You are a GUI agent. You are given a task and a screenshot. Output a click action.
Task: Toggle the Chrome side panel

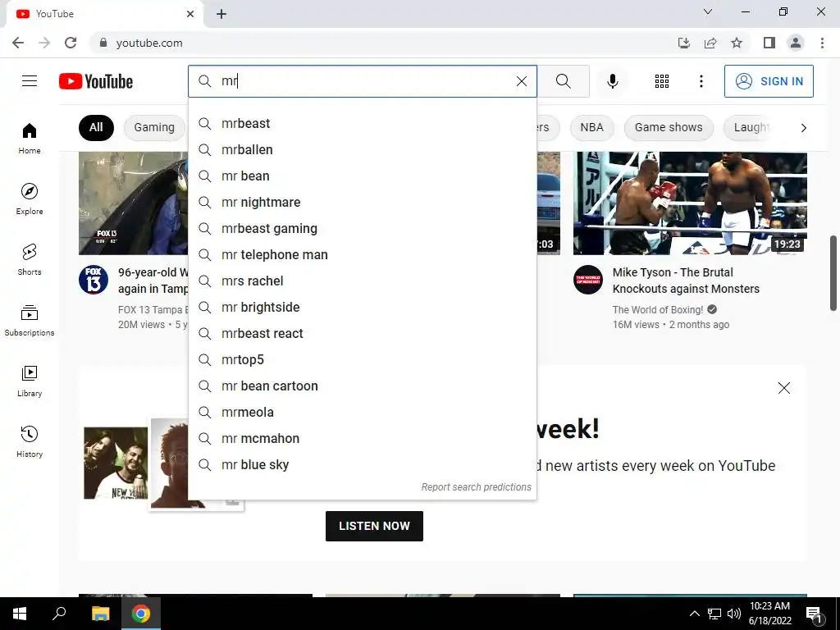click(769, 43)
